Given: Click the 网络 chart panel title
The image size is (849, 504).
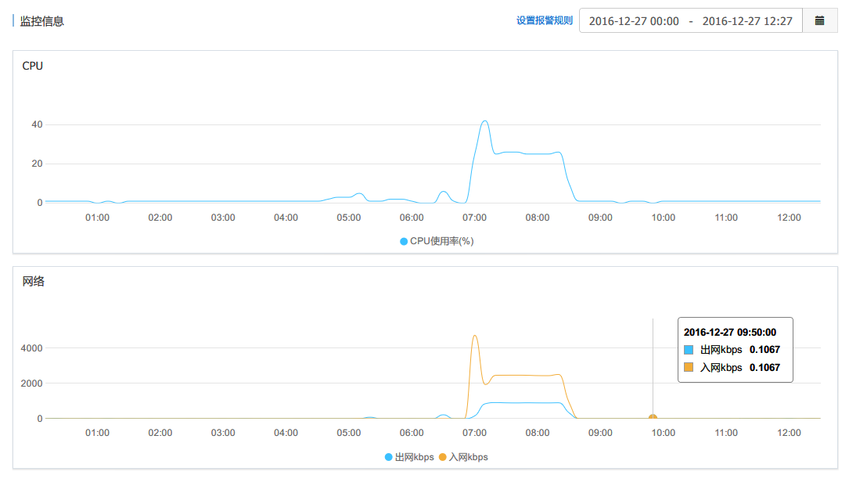Looking at the screenshot, I should click(x=34, y=282).
